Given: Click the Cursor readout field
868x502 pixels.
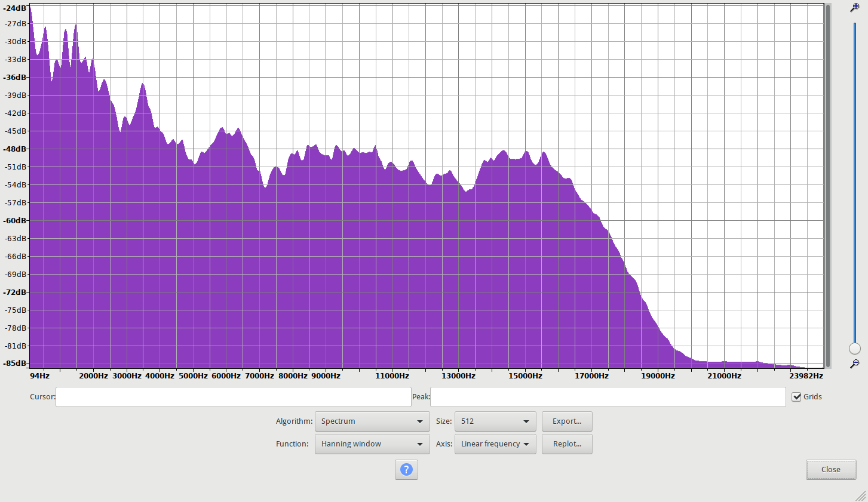Looking at the screenshot, I should tap(234, 397).
